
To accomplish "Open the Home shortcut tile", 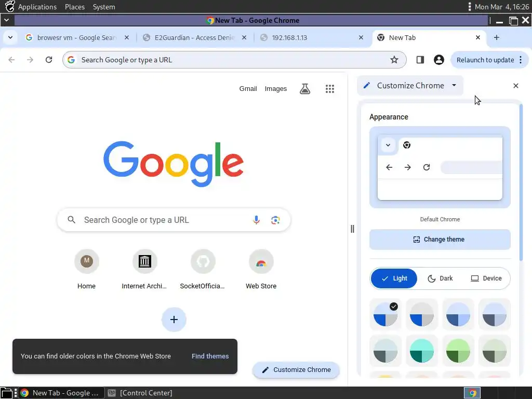I will [87, 269].
